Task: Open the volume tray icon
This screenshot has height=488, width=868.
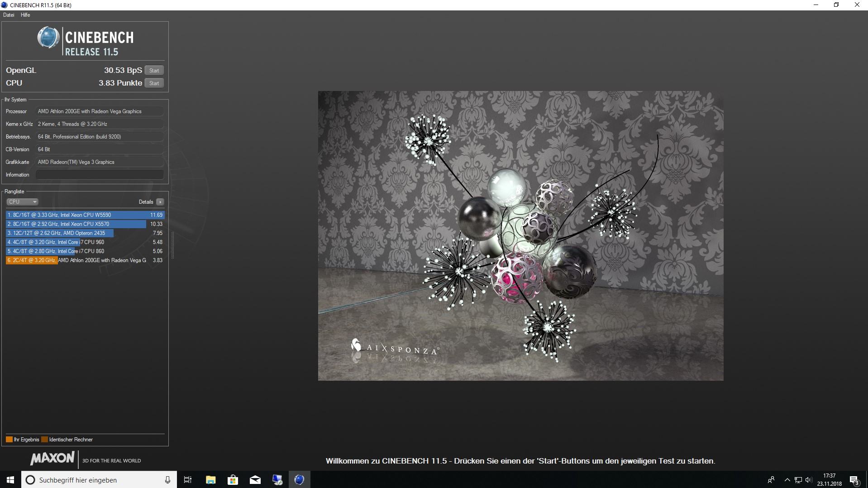Action: click(809, 480)
